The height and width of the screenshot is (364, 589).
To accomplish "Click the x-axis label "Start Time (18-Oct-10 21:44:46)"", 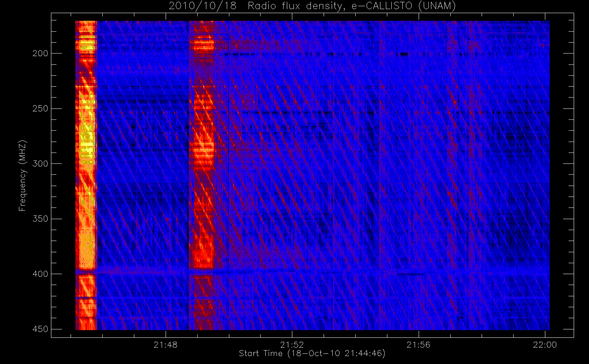I will [x=312, y=353].
